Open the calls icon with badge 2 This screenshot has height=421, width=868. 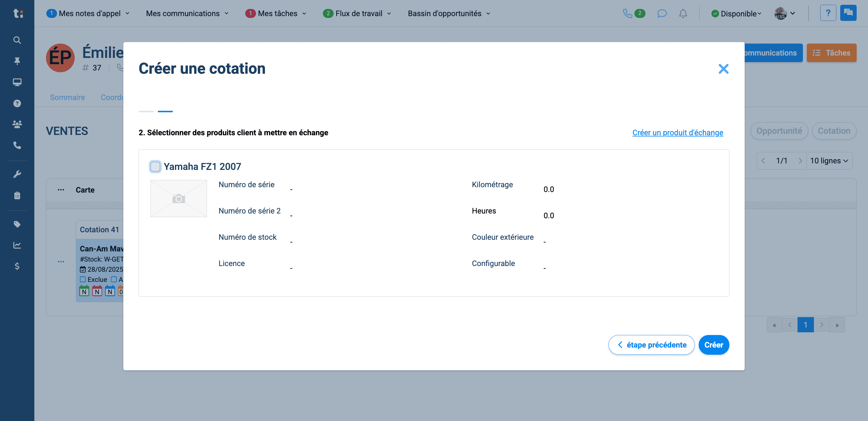(x=634, y=13)
